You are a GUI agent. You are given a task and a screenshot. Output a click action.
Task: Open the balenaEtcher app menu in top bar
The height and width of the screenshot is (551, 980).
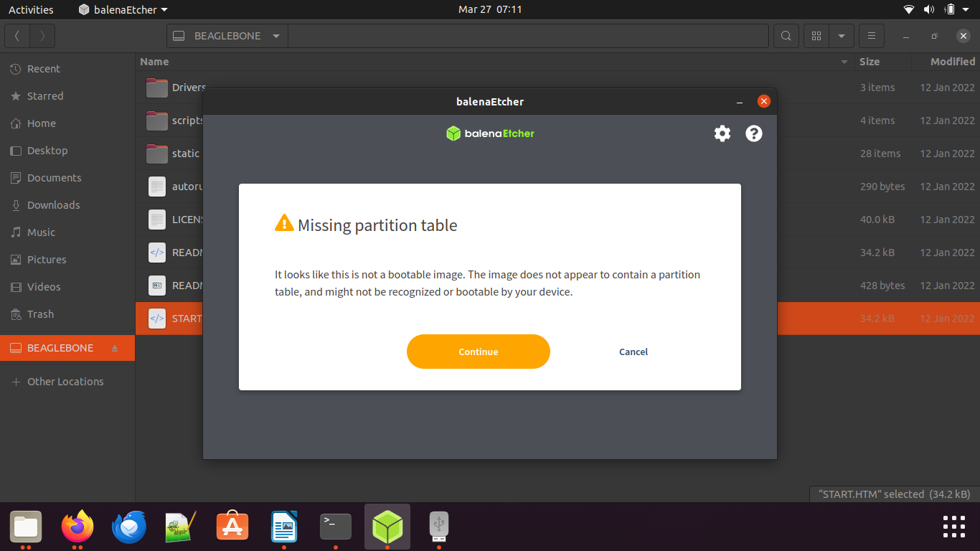point(123,10)
